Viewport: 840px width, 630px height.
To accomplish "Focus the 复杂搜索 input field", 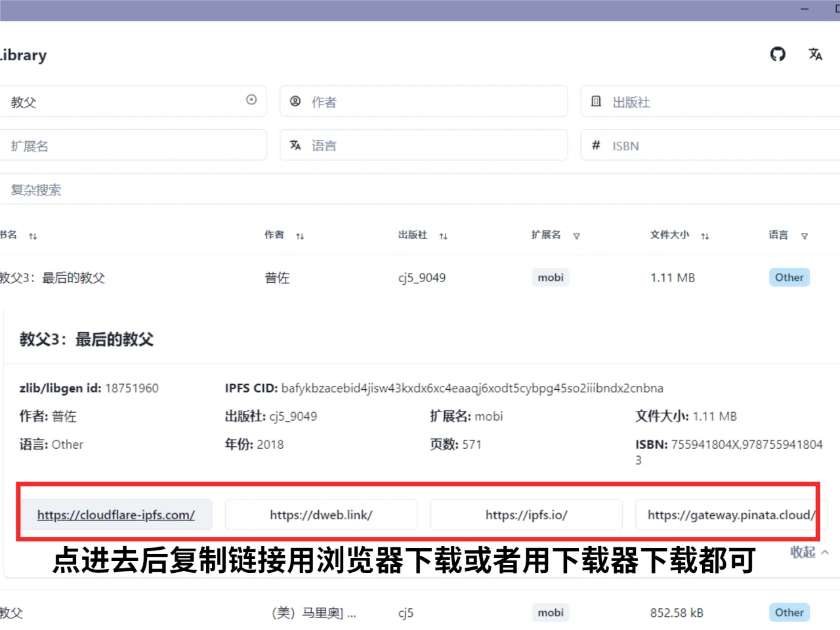I will (420, 190).
